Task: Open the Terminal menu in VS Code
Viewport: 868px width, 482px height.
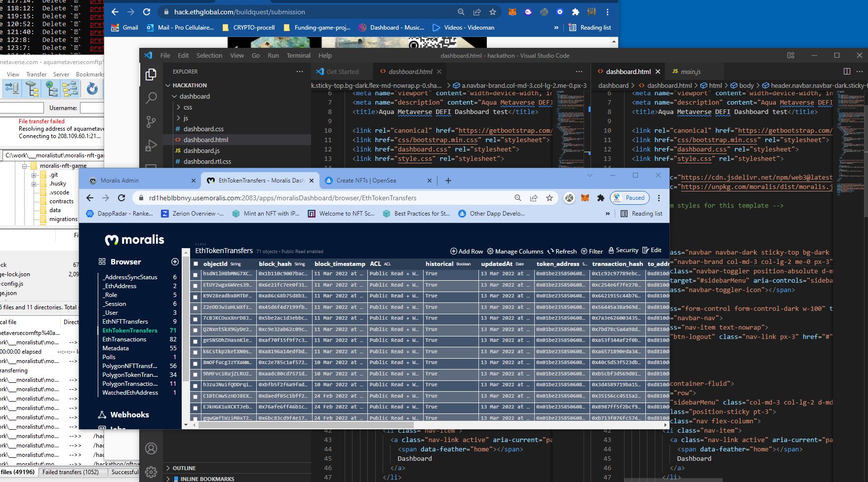Action: (x=299, y=55)
